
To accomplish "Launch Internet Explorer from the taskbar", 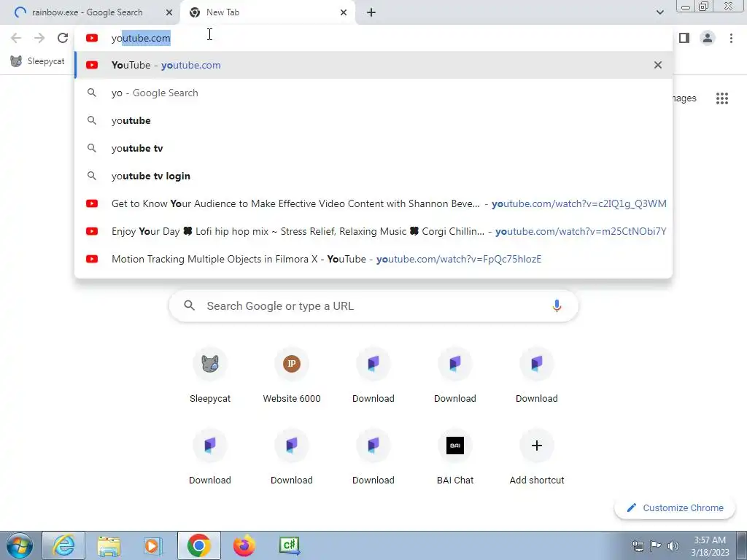I will coord(64,545).
